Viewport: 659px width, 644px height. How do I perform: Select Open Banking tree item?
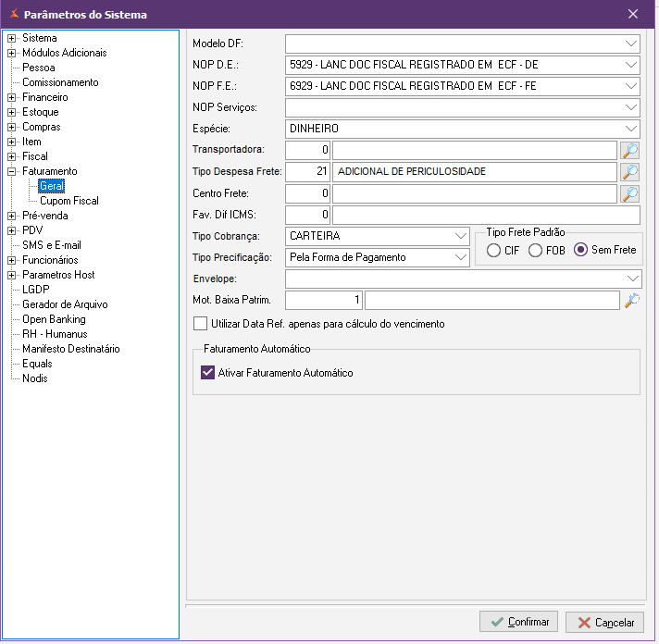[54, 319]
